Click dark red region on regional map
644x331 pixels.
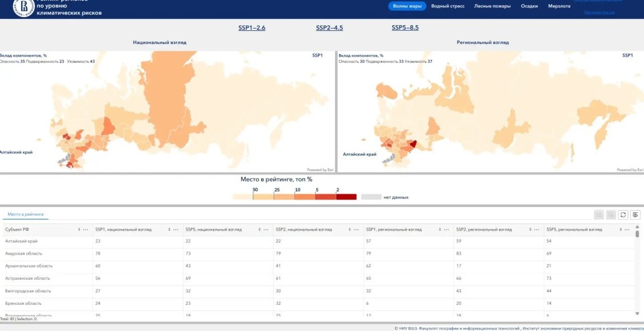tap(414, 143)
